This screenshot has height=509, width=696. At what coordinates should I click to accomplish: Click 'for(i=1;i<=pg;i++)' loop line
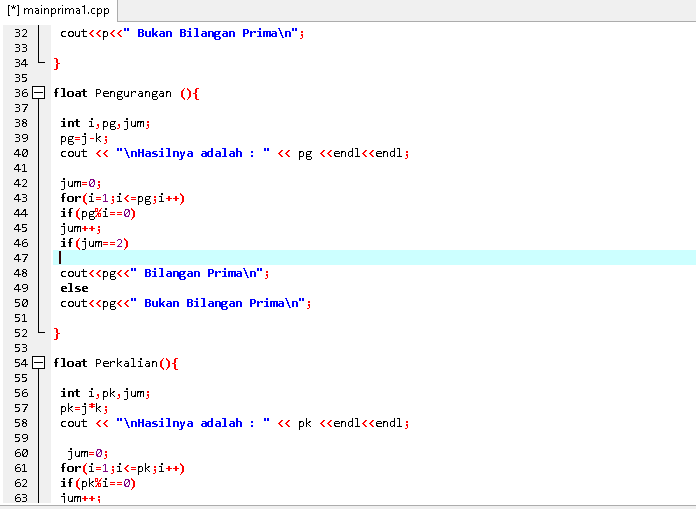click(x=123, y=198)
